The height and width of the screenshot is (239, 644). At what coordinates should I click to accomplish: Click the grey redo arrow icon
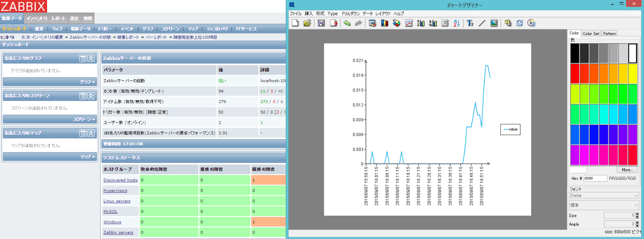point(358,23)
